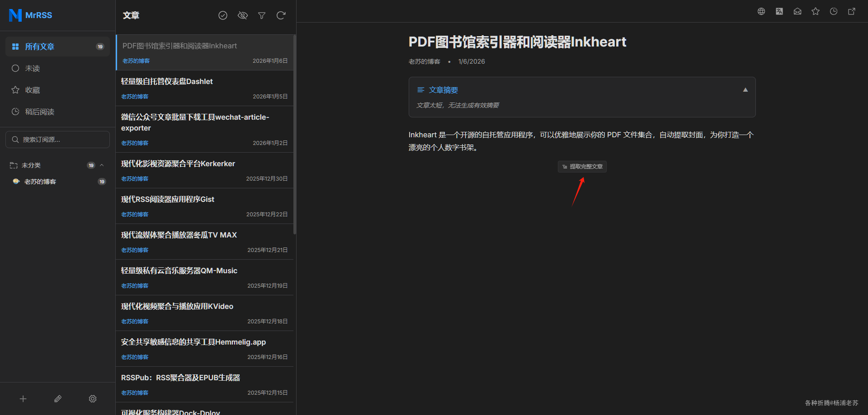The width and height of the screenshot is (868, 415).
Task: Collapse the 未分类 category chevron
Action: tap(102, 165)
